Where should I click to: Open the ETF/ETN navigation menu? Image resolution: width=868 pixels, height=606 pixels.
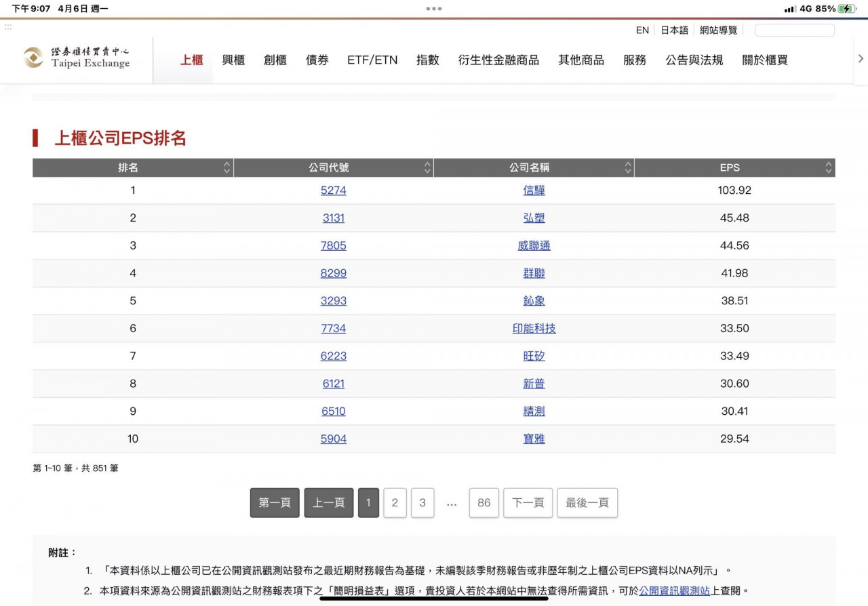pos(372,60)
